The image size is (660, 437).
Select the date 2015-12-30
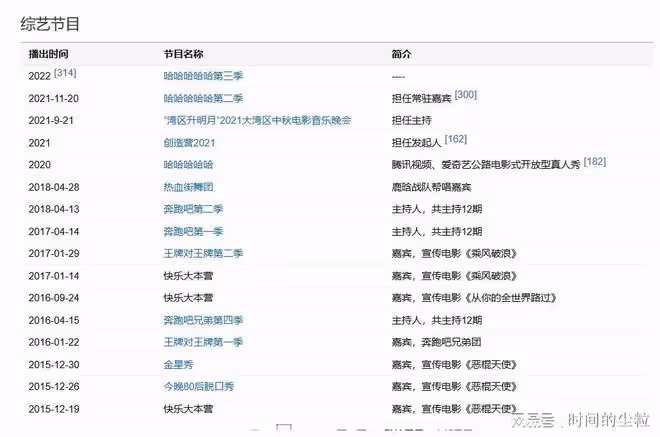(x=54, y=365)
